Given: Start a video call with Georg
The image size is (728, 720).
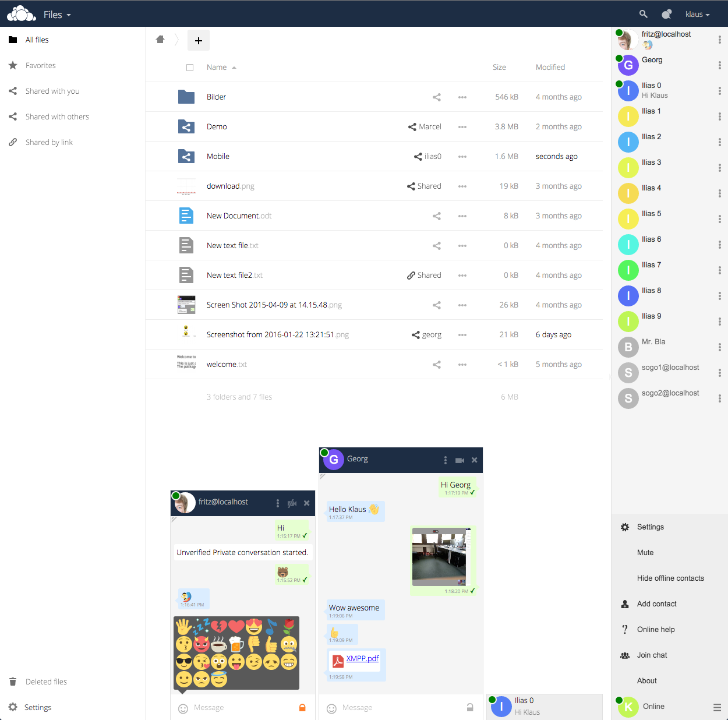Looking at the screenshot, I should coord(460,460).
